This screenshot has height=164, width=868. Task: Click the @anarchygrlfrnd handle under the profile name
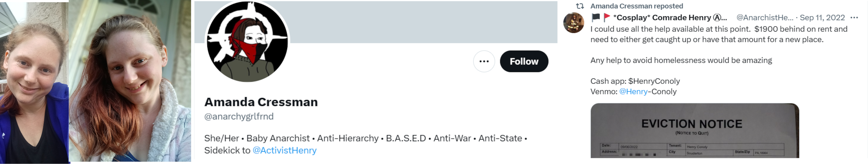click(x=239, y=116)
